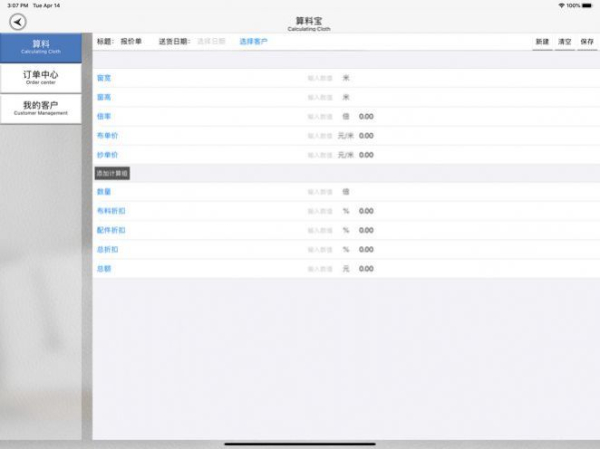Screen dimensions: 600x449
Task: Click the 配件折扣 label
Action: (111, 230)
